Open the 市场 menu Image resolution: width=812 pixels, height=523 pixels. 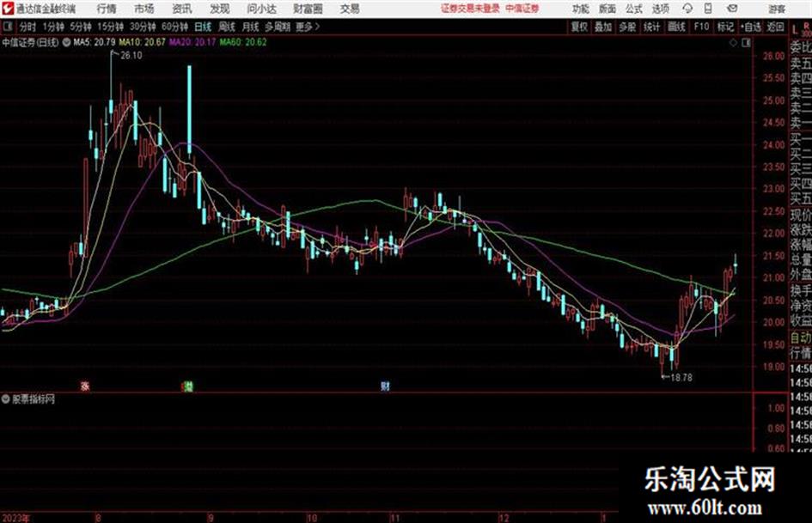coord(144,9)
